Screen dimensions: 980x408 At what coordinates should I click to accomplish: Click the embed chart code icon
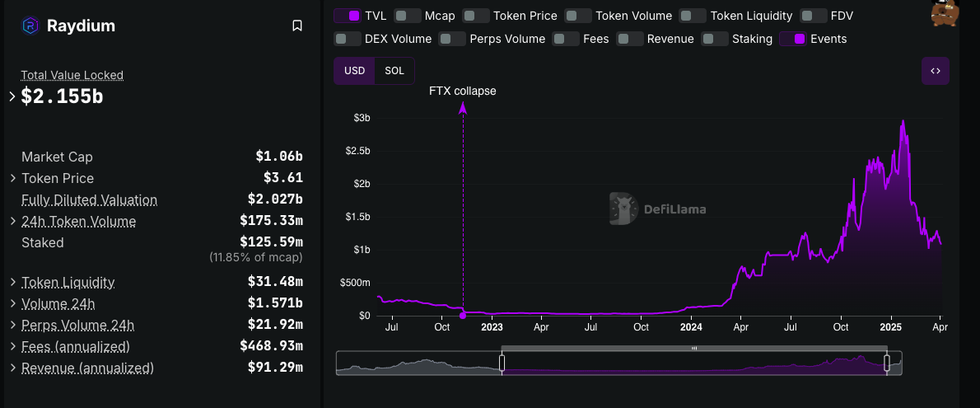point(936,71)
